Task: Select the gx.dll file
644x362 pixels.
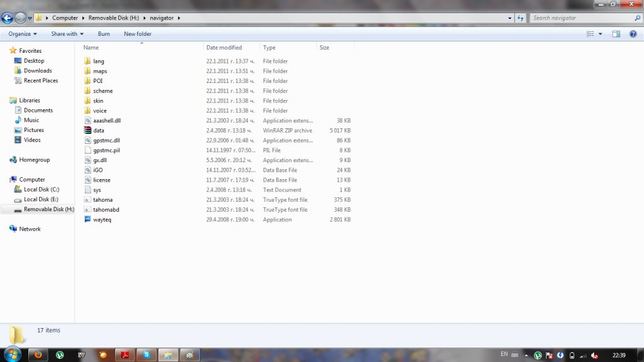Action: point(100,160)
